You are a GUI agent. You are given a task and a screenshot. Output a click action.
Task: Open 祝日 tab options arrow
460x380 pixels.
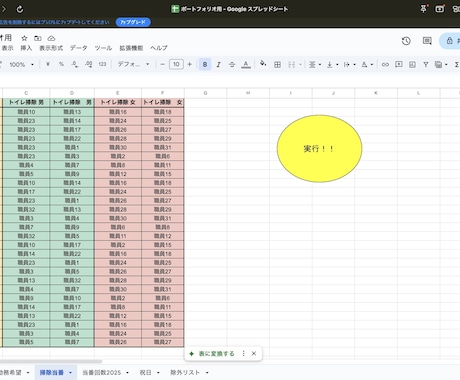[x=158, y=373]
